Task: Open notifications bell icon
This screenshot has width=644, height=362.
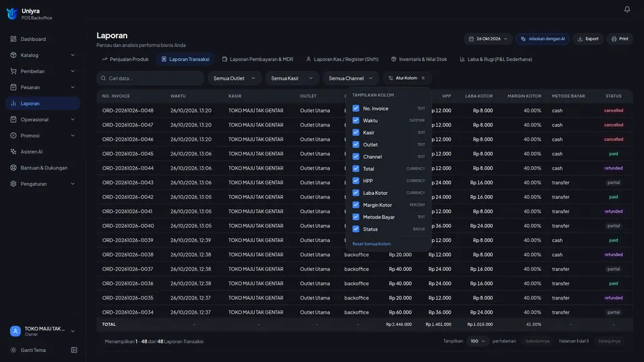Action: tap(627, 9)
